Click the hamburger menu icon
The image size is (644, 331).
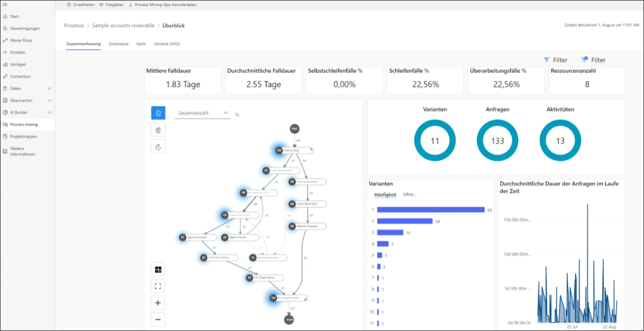(5, 4)
